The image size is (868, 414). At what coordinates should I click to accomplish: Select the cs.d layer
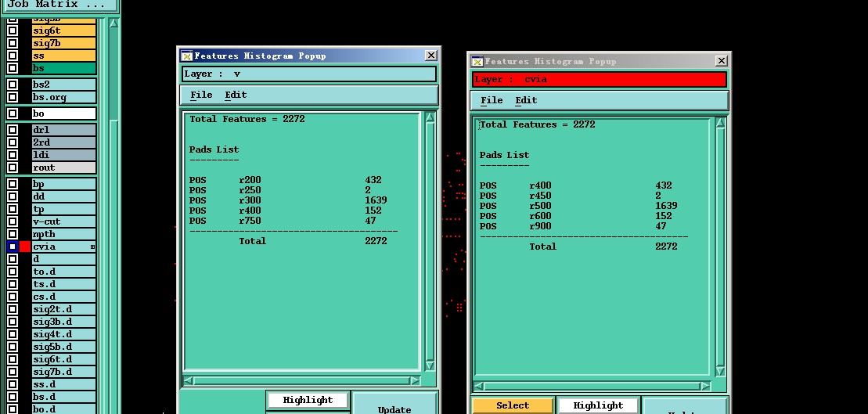coord(64,297)
